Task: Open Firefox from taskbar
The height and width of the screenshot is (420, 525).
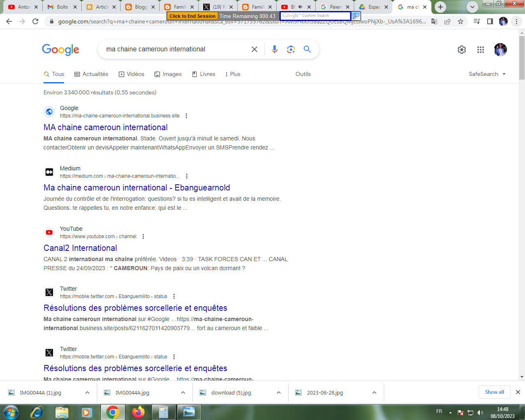Action: [x=138, y=412]
